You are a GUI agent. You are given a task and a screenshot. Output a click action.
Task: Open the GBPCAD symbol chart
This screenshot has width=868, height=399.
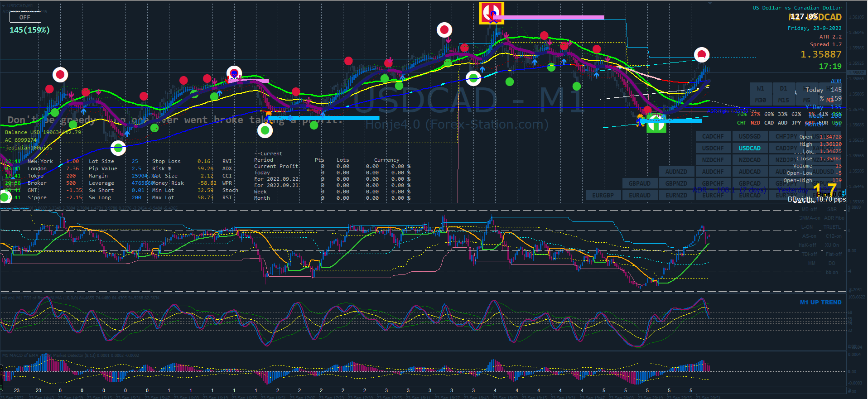[750, 183]
